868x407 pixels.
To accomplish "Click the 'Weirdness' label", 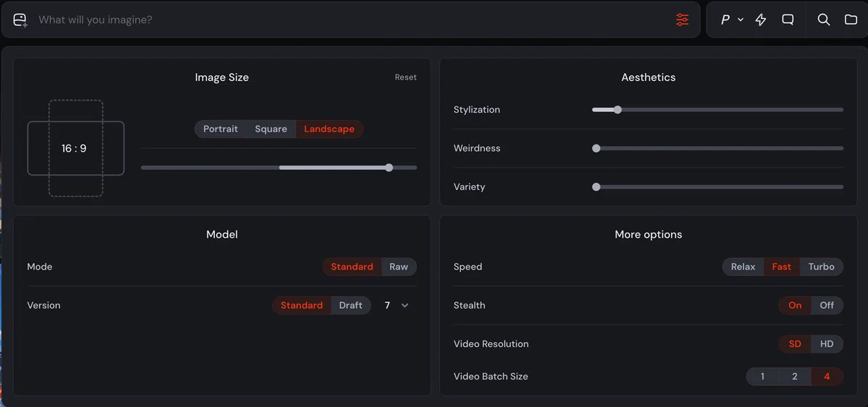I will point(477,148).
